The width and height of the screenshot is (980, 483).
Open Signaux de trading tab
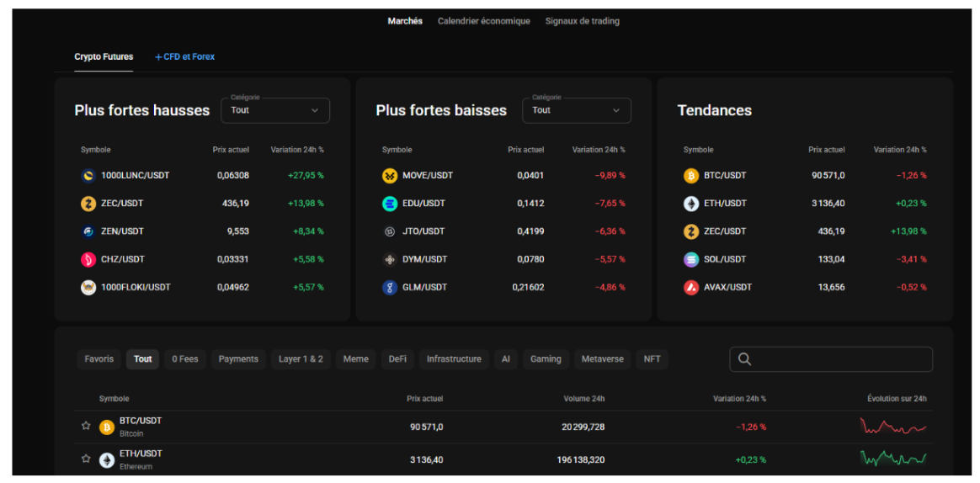point(582,21)
